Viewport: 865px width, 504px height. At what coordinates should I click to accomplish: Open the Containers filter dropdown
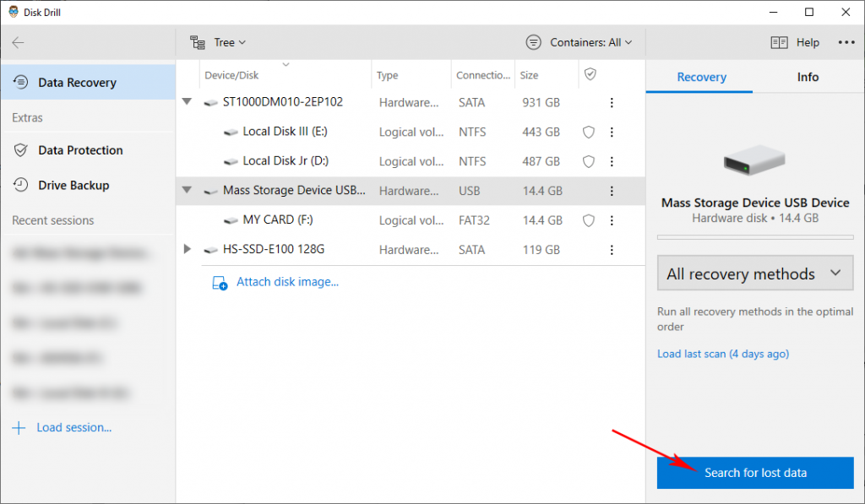pyautogui.click(x=579, y=42)
